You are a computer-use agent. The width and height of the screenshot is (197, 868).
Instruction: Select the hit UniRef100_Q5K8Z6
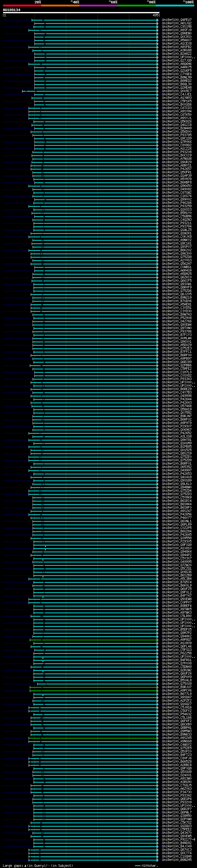(177, 121)
